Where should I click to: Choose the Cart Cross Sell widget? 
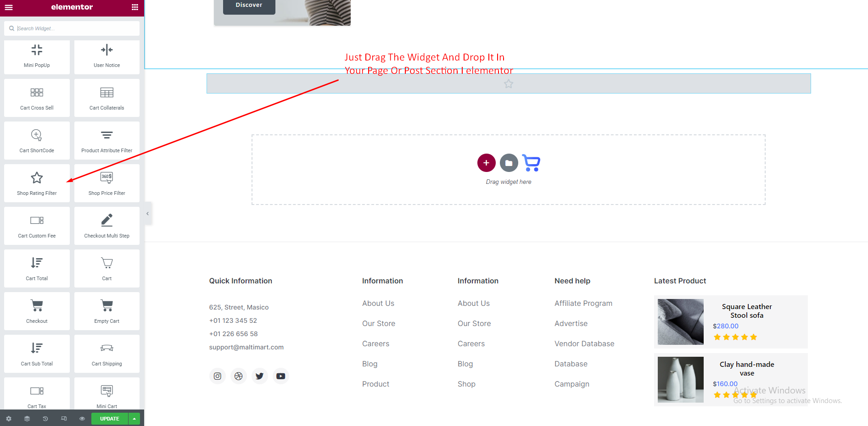[x=37, y=98]
